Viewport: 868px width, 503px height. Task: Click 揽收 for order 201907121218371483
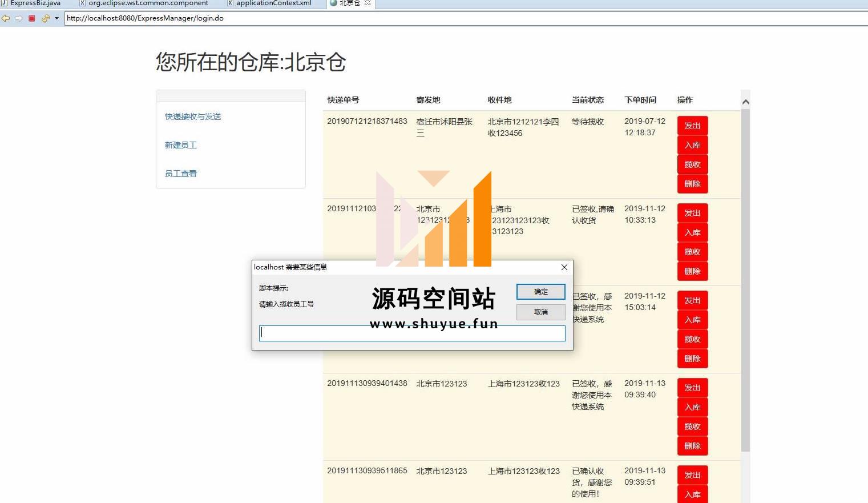point(692,164)
